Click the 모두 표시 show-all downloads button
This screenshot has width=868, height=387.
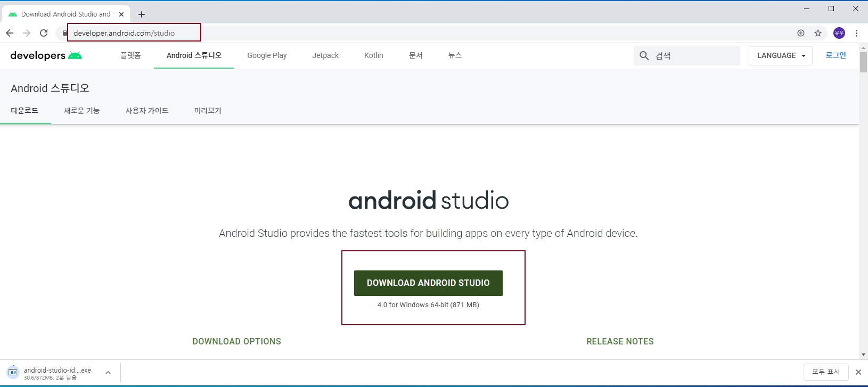point(826,372)
